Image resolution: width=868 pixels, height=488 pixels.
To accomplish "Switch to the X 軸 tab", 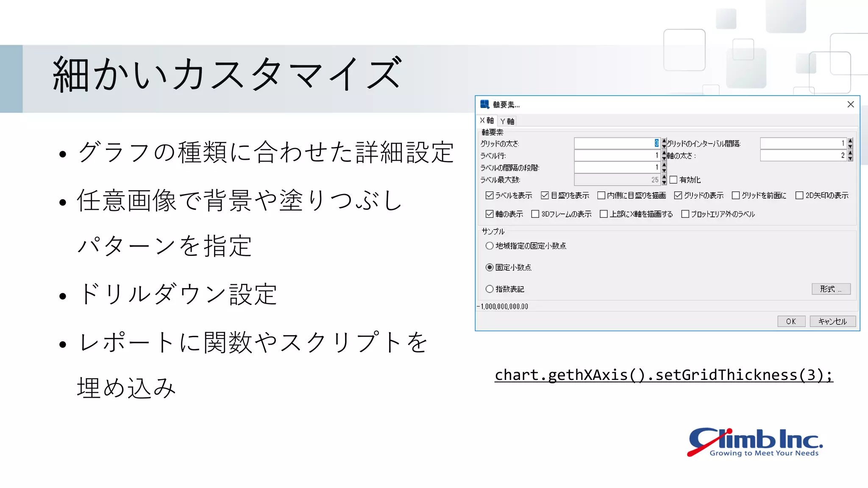I will coord(487,121).
